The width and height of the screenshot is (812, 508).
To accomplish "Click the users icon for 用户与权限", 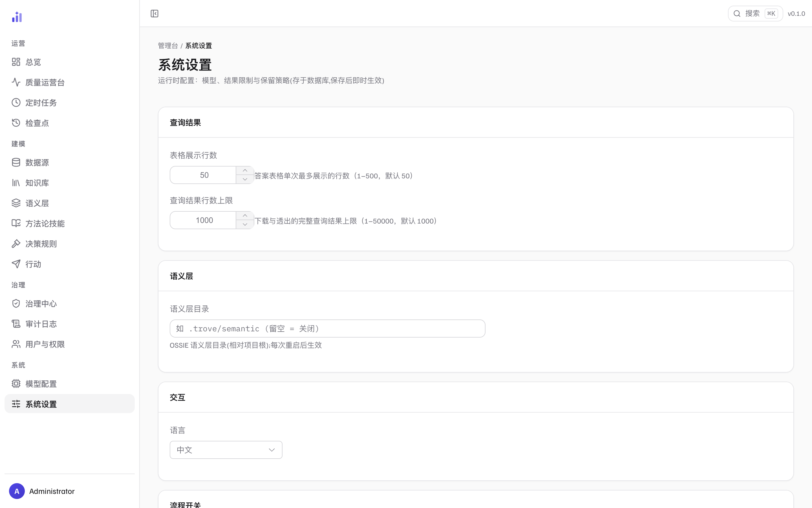I will (x=16, y=344).
